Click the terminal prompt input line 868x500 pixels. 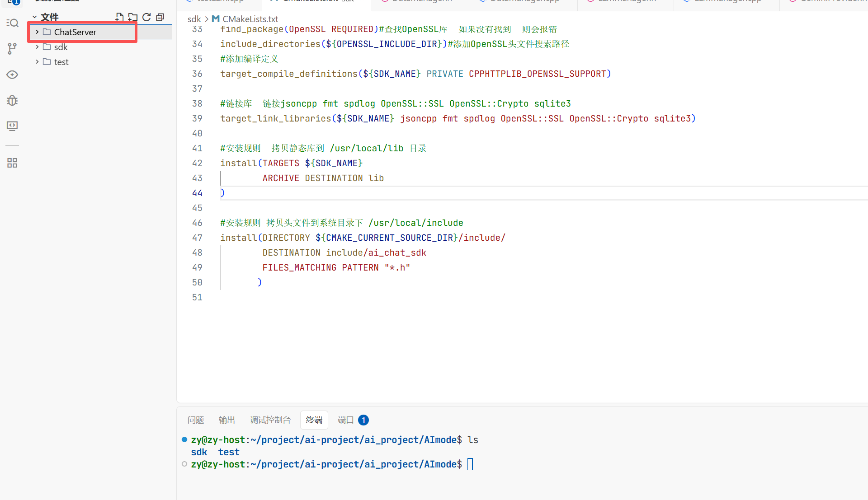coord(470,464)
